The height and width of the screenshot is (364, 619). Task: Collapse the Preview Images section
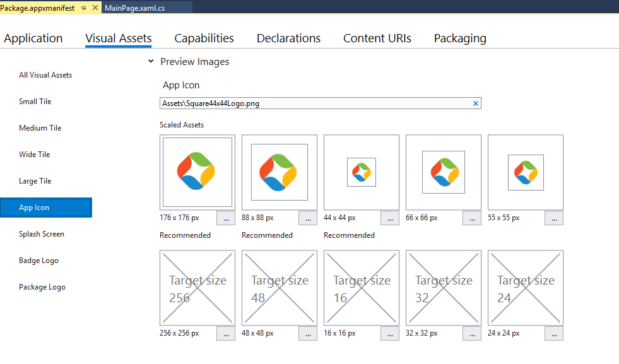(150, 61)
